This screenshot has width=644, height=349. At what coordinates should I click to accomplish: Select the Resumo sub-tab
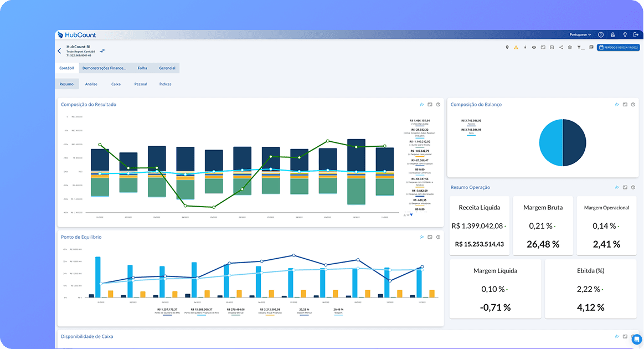66,84
